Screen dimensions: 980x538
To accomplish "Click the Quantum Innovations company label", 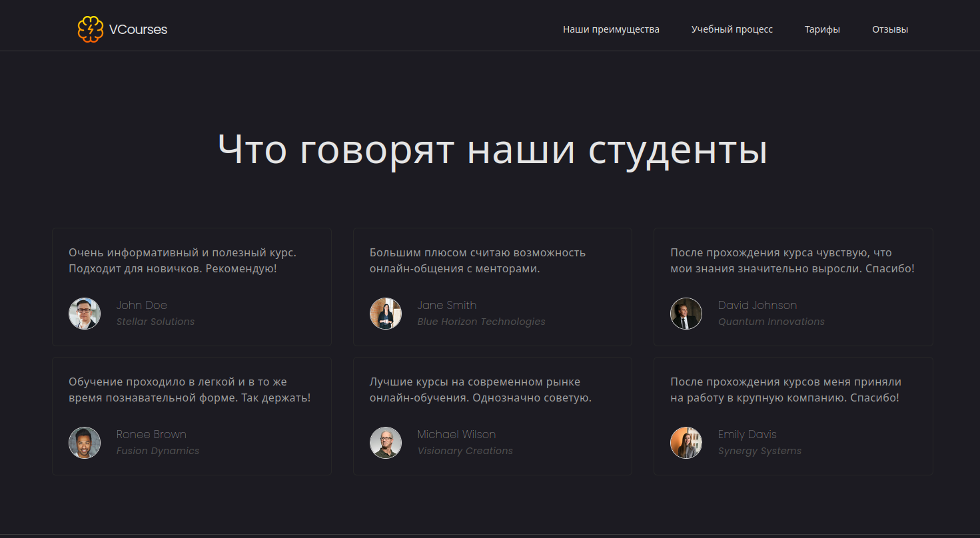I will [x=771, y=322].
